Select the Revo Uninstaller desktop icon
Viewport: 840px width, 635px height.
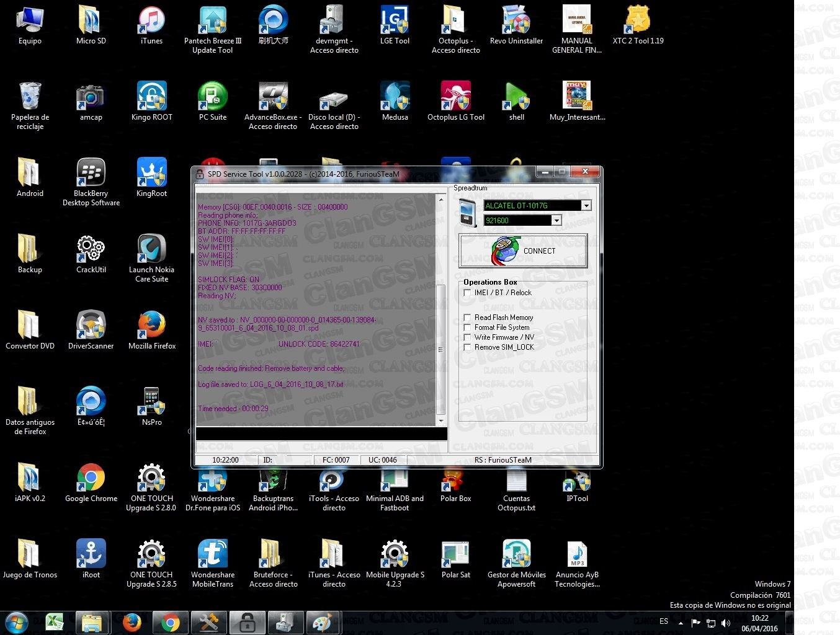click(x=516, y=26)
